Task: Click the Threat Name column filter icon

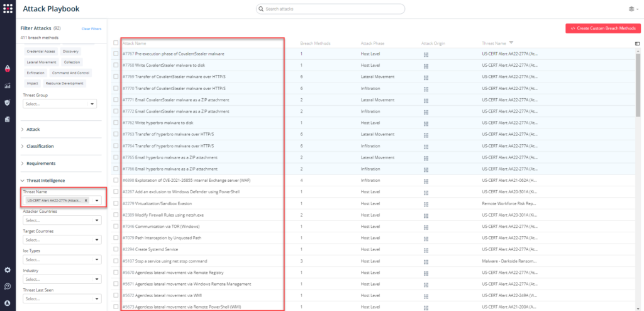Action: click(511, 43)
